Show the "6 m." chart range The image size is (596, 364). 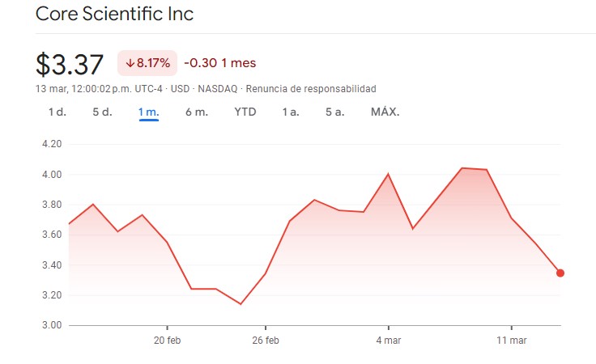coord(196,112)
